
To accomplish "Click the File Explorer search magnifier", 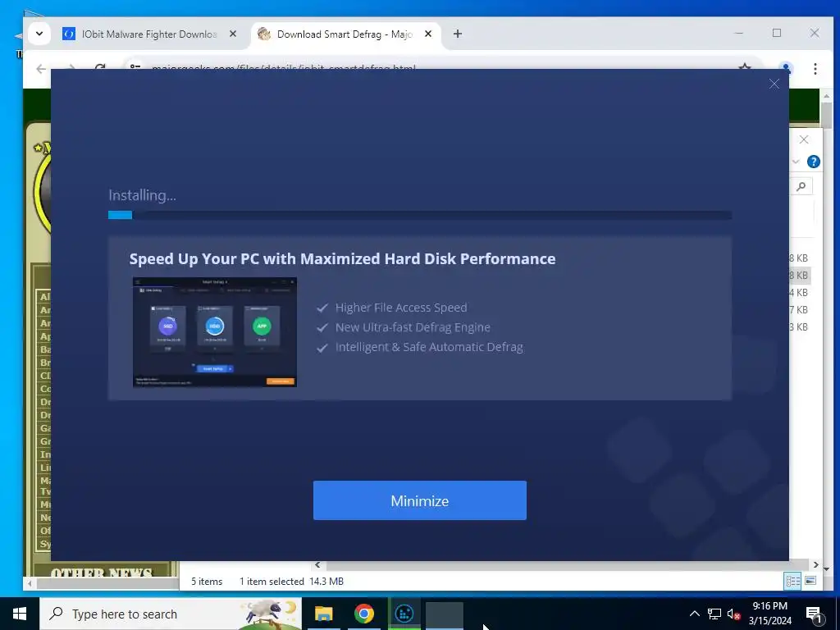I will tap(801, 186).
